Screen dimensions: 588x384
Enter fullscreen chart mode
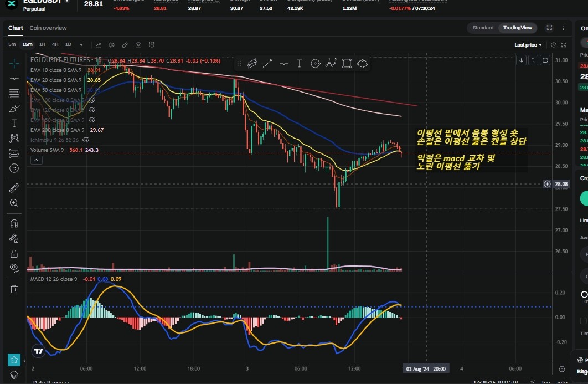pyautogui.click(x=564, y=45)
